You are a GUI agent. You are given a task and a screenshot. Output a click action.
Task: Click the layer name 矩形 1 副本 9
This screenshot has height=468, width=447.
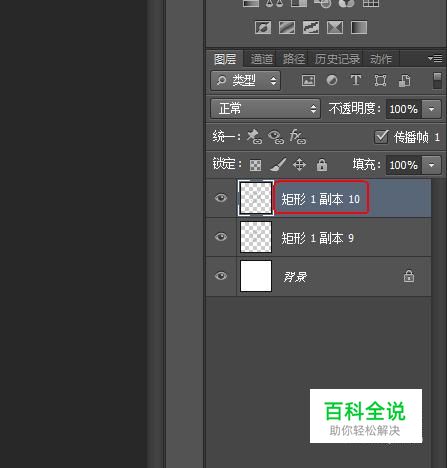pos(317,238)
